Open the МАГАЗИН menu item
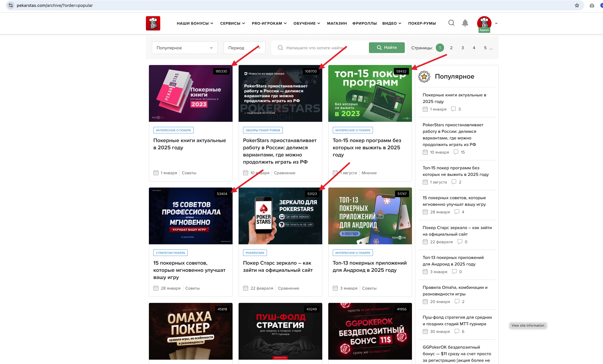 tap(337, 23)
